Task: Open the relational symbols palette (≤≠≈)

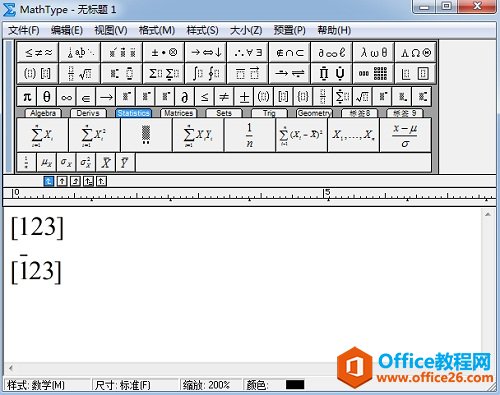Action: [38, 52]
